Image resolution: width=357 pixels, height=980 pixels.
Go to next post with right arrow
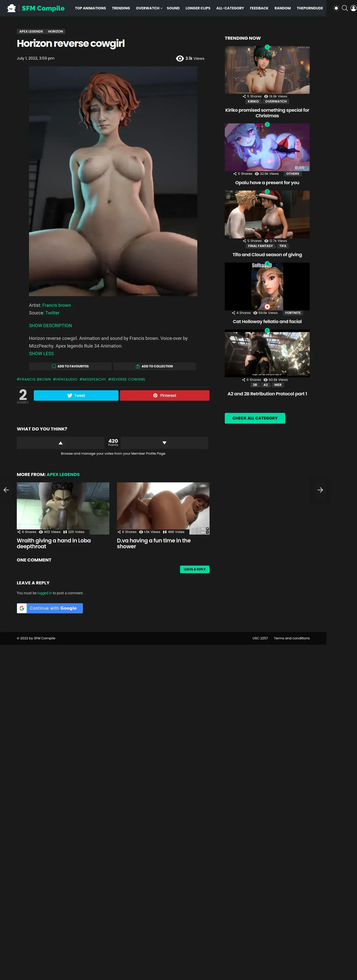[320, 490]
